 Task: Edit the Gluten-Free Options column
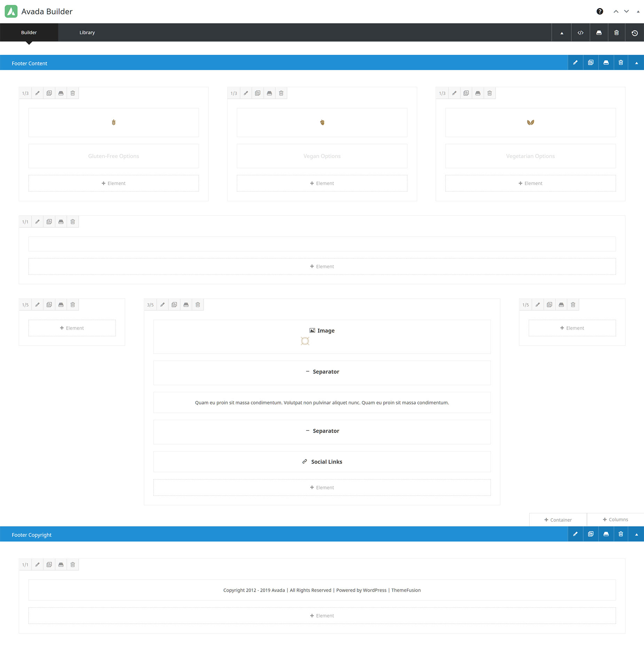click(x=37, y=93)
